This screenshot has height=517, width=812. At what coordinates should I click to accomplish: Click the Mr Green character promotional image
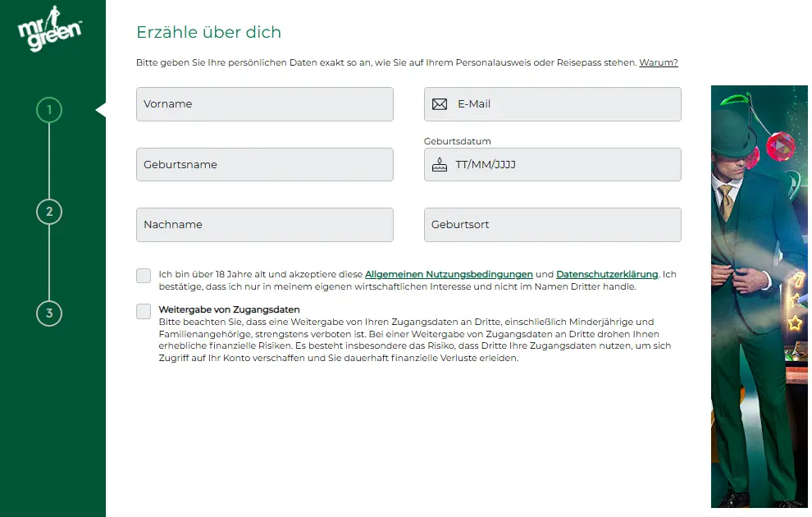[759, 295]
